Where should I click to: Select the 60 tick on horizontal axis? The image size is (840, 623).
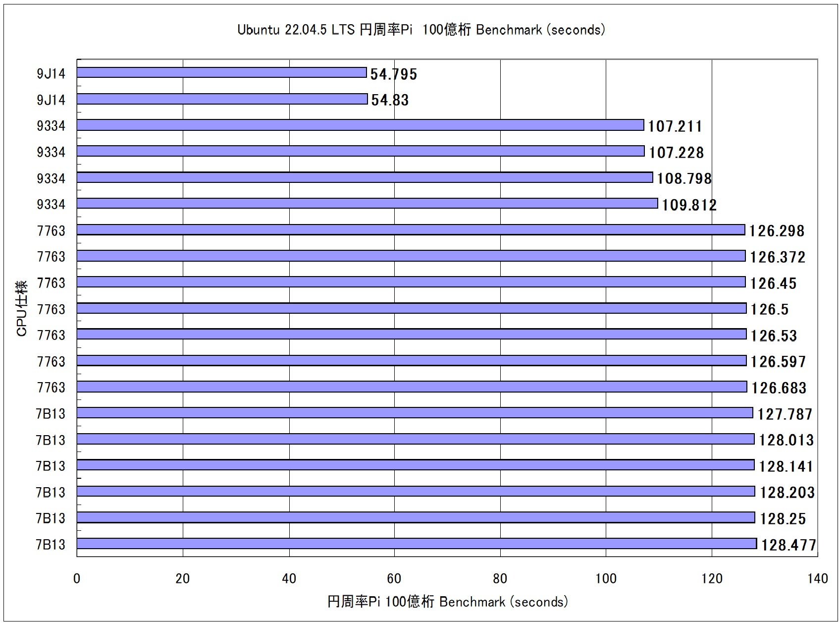click(x=394, y=578)
